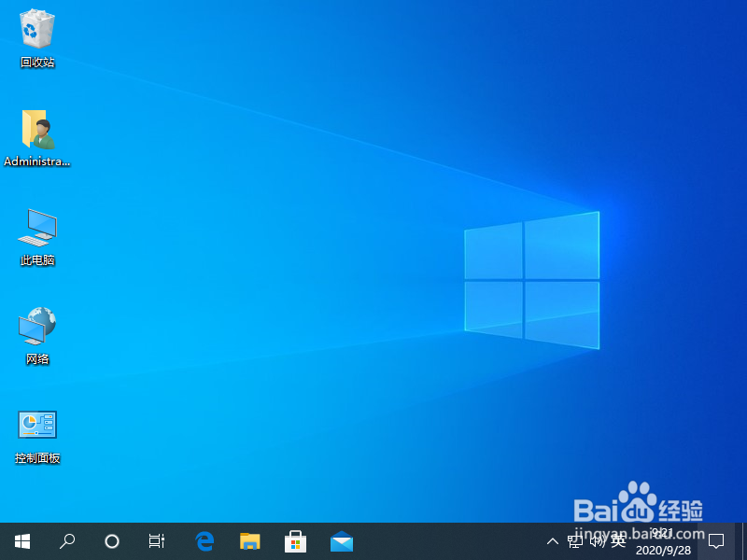Expand hidden system tray icons chevron

pos(553,541)
